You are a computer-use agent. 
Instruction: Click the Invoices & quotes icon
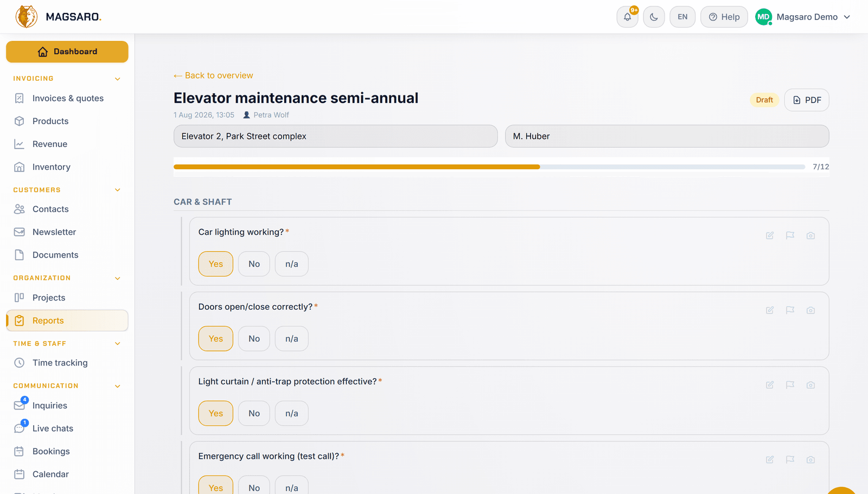[20, 98]
